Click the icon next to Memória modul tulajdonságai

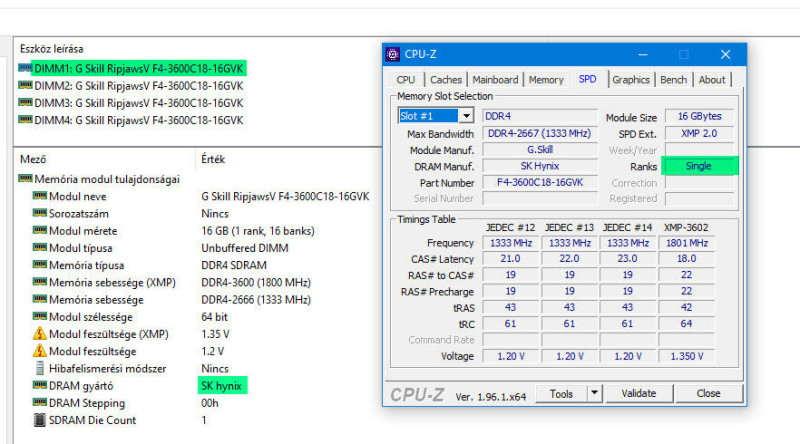(x=25, y=179)
